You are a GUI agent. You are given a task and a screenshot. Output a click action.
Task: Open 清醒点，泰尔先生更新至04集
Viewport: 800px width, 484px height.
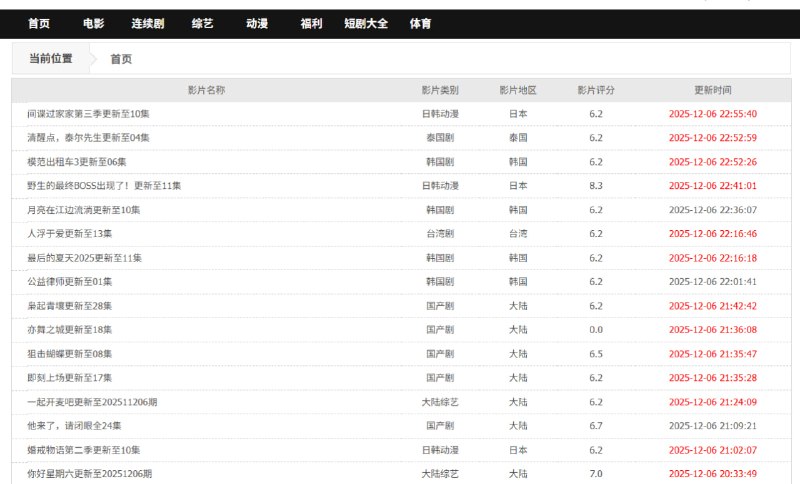pyautogui.click(x=88, y=138)
